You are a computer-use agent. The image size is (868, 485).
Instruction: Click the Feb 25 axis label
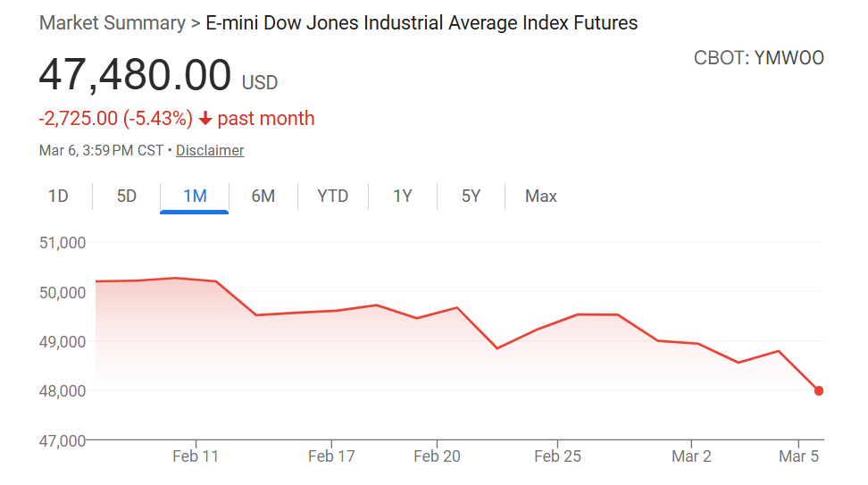tap(557, 456)
